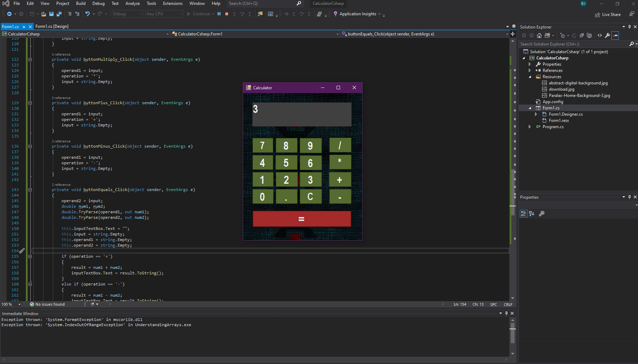The image size is (638, 364).
Task: Switch to the Form1.cs [Design] tab
Action: tap(52, 26)
